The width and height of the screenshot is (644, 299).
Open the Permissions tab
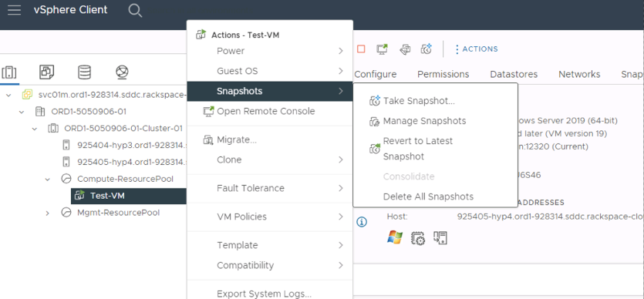[443, 74]
